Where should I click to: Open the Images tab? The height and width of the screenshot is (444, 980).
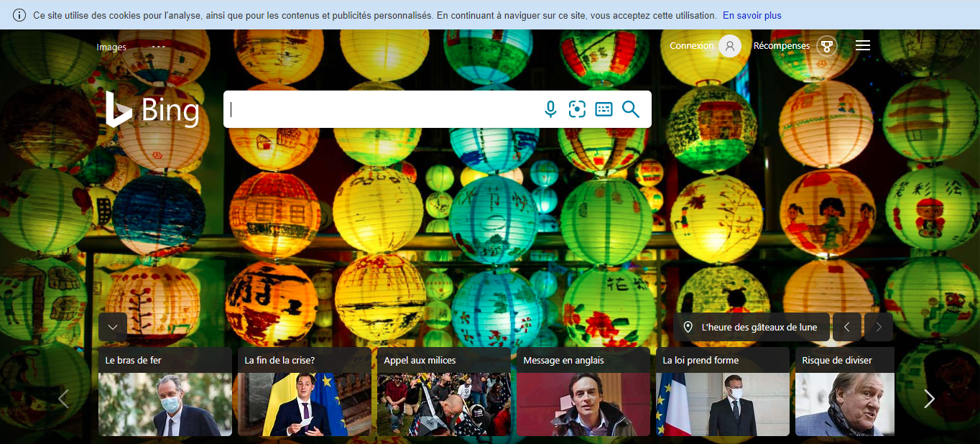[111, 47]
